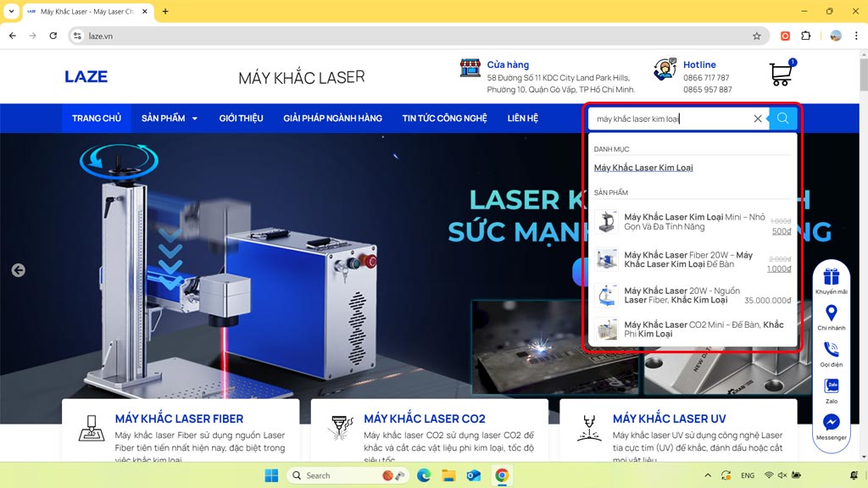Open the Chrome three-dot menu
The image size is (868, 488).
[x=856, y=36]
